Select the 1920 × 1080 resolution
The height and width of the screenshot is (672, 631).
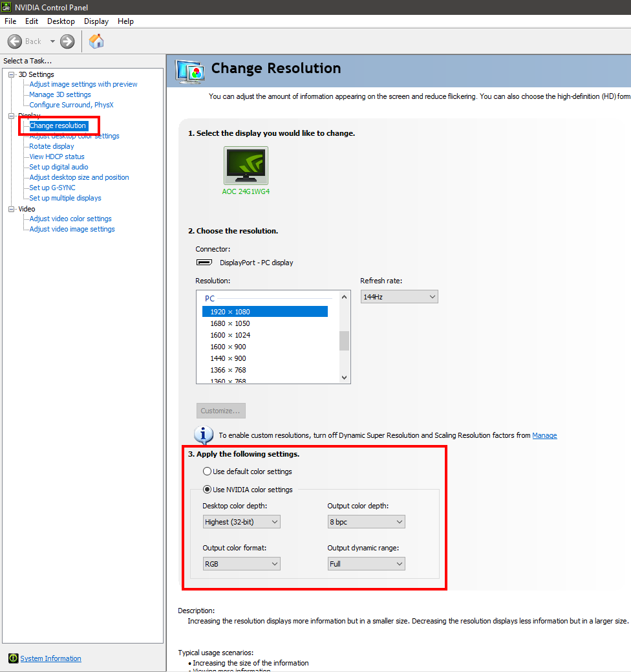click(x=264, y=312)
